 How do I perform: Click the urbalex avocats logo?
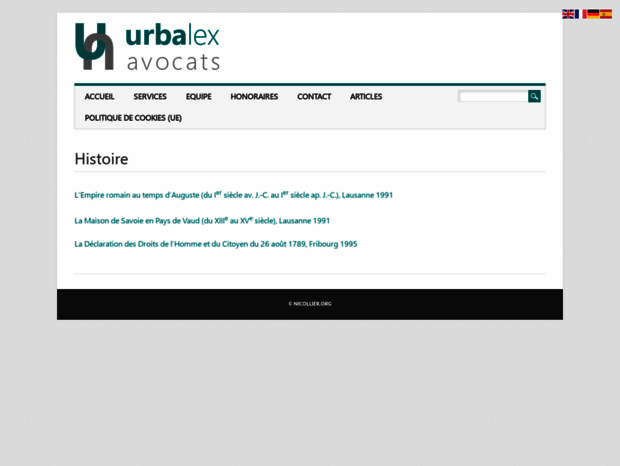(147, 47)
